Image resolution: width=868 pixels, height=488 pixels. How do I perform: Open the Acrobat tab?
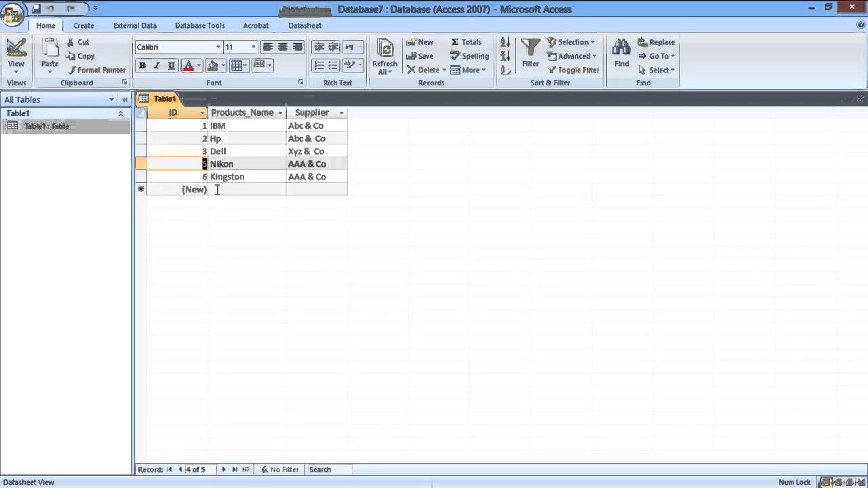pos(256,26)
